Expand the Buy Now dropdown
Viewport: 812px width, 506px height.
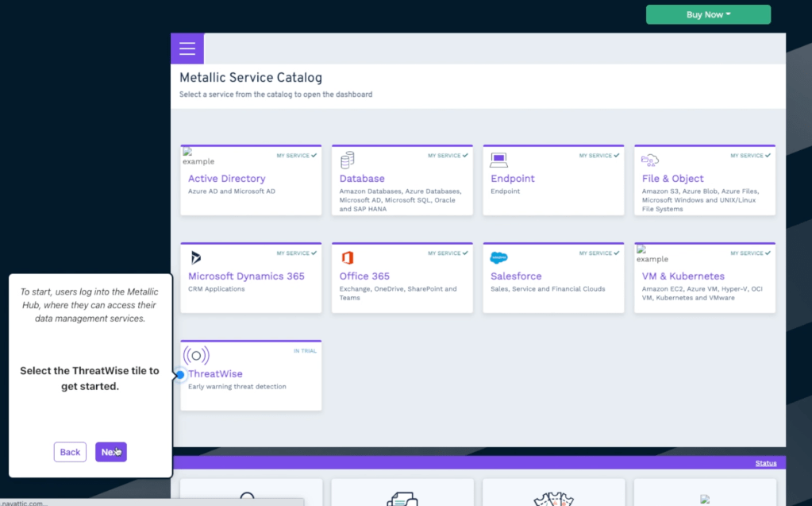[x=708, y=14]
